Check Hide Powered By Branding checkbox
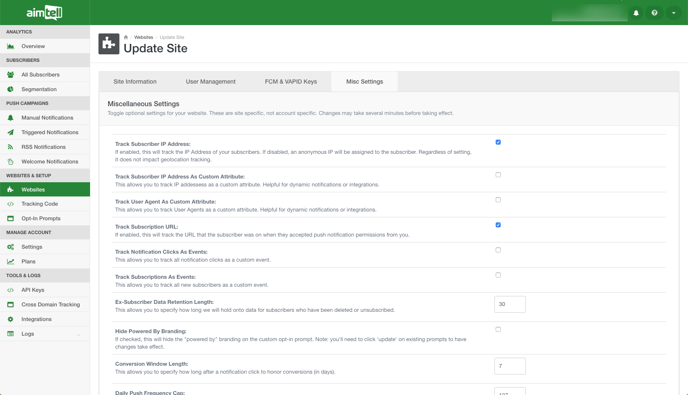The height and width of the screenshot is (395, 688). [x=498, y=329]
